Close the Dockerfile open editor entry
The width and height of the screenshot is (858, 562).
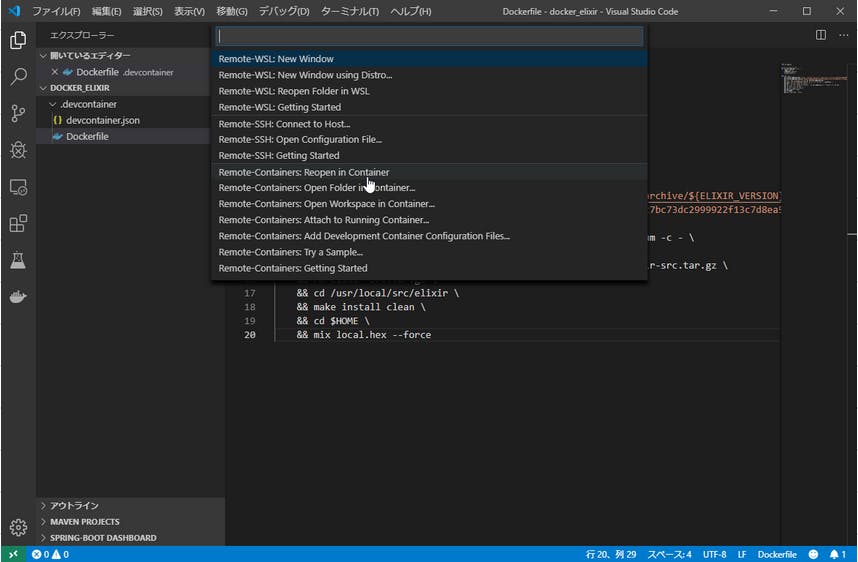55,72
